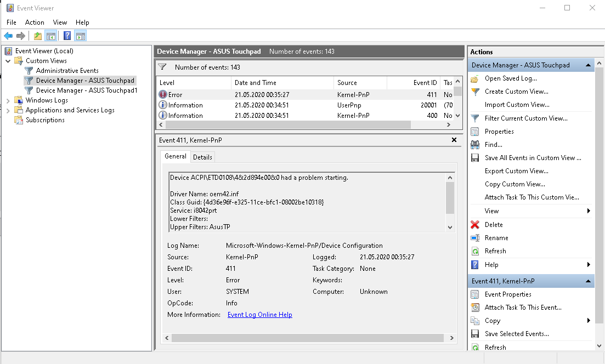The width and height of the screenshot is (605, 364).
Task: Click Export Custom View action
Action: tap(516, 171)
